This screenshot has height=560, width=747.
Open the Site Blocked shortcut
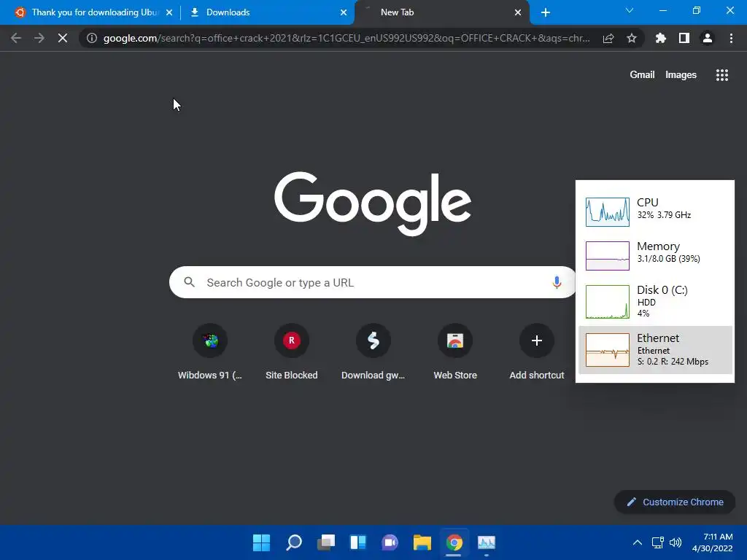(292, 353)
